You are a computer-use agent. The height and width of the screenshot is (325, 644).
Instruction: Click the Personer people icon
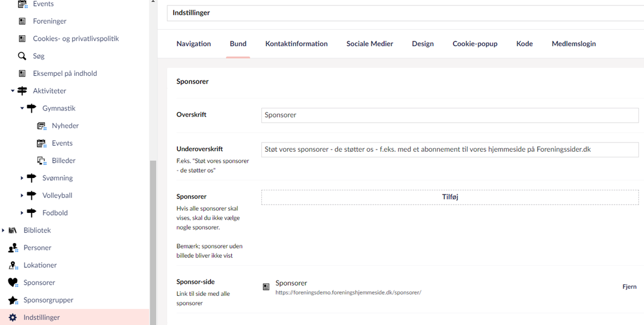tap(13, 248)
